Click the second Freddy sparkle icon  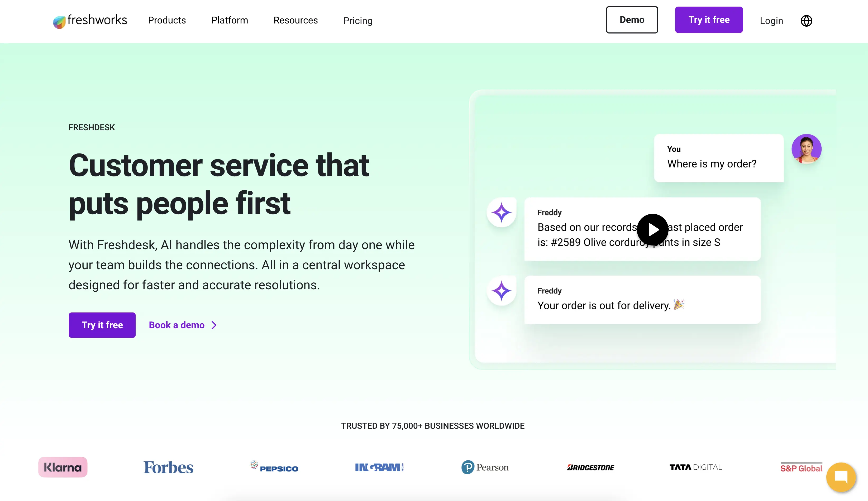click(502, 291)
